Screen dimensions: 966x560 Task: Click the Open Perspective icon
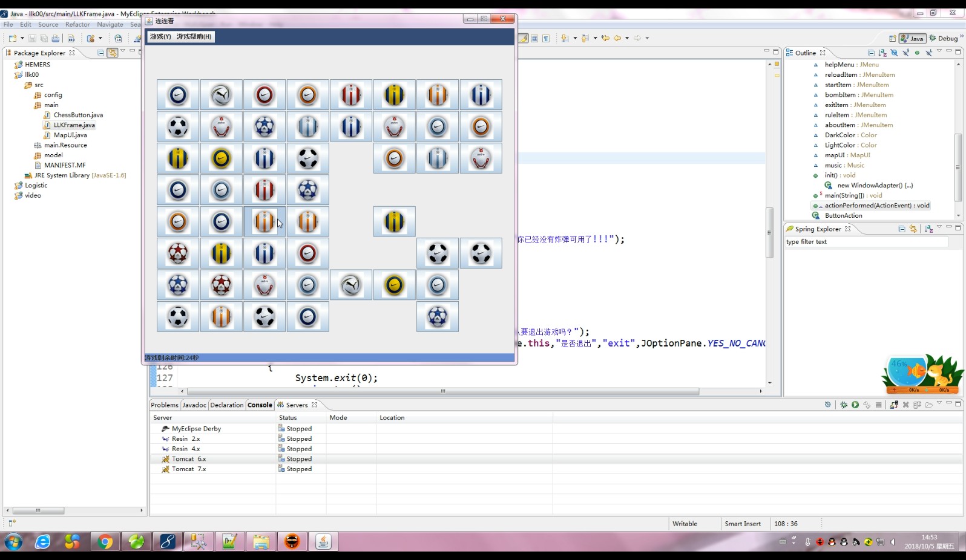pos(893,38)
